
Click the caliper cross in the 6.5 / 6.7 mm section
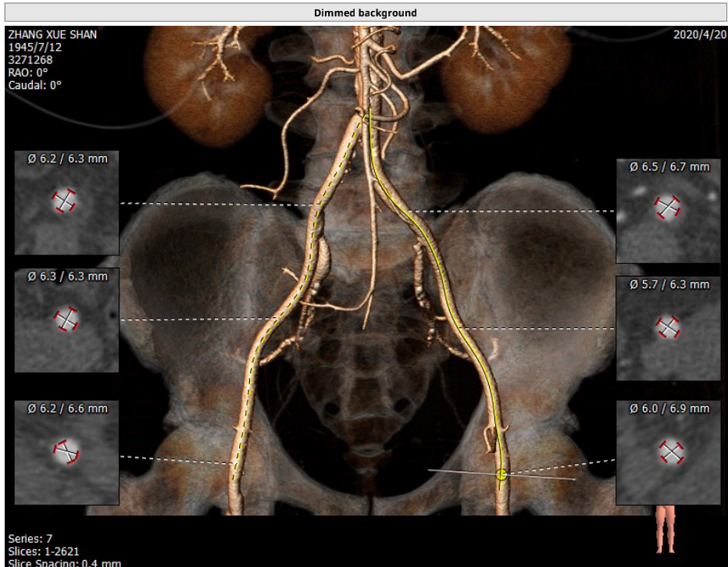tap(667, 207)
